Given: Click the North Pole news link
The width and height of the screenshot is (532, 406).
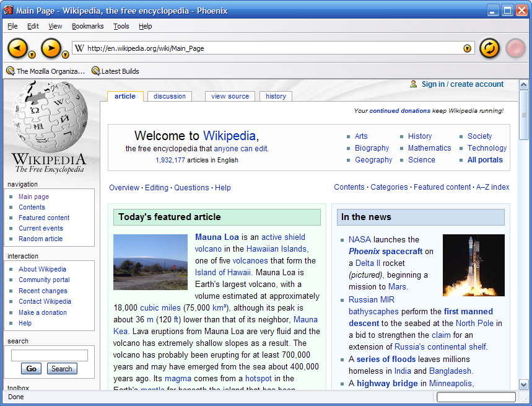Looking at the screenshot, I should pyautogui.click(x=474, y=323).
